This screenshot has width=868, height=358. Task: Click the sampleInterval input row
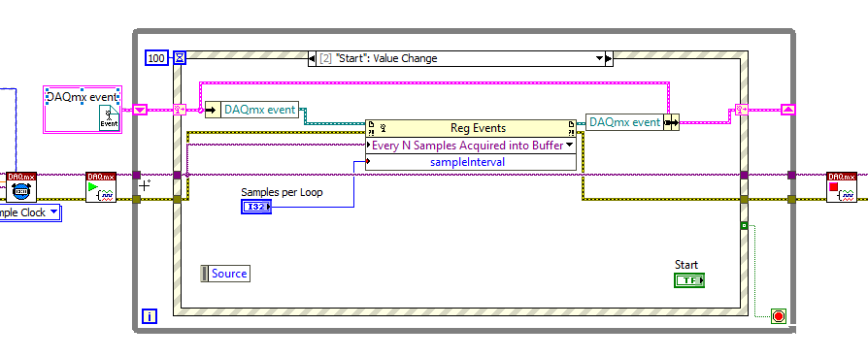point(471,162)
